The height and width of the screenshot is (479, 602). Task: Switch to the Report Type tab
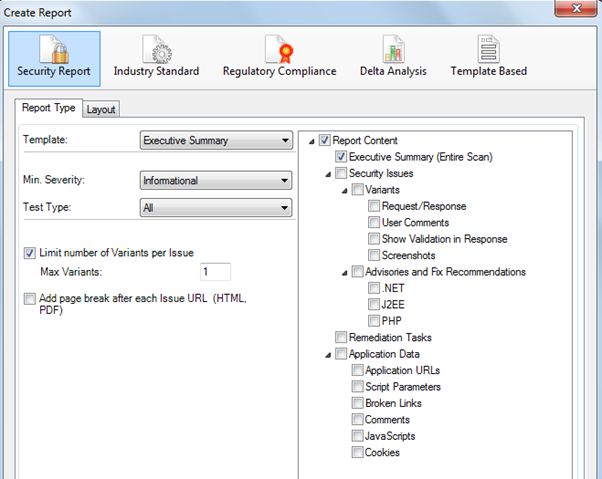click(49, 108)
